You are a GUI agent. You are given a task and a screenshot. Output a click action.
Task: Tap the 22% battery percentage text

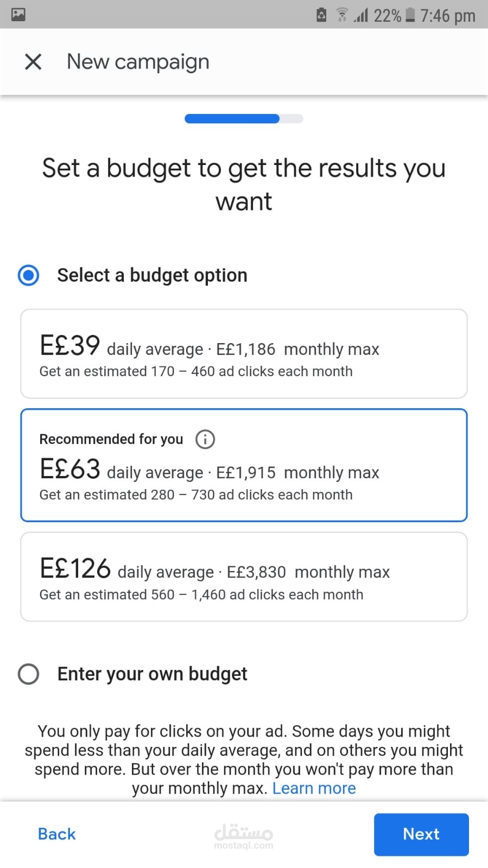coord(387,16)
